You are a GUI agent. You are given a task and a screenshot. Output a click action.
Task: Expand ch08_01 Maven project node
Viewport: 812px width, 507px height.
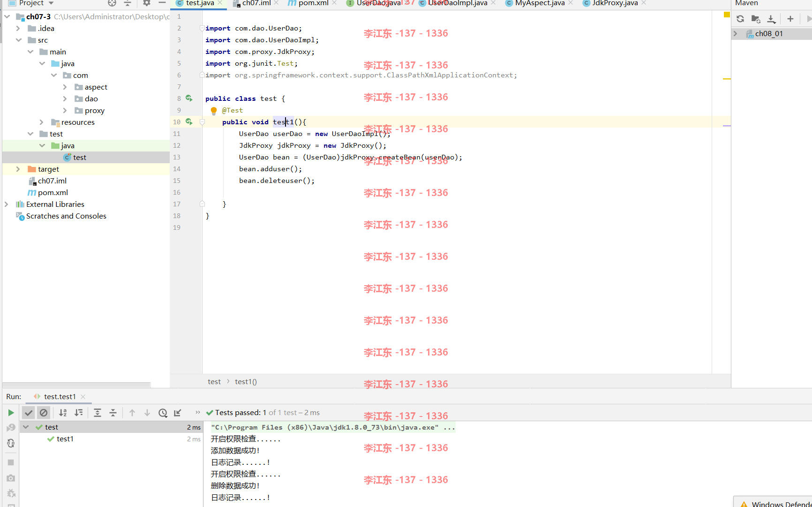pos(736,34)
